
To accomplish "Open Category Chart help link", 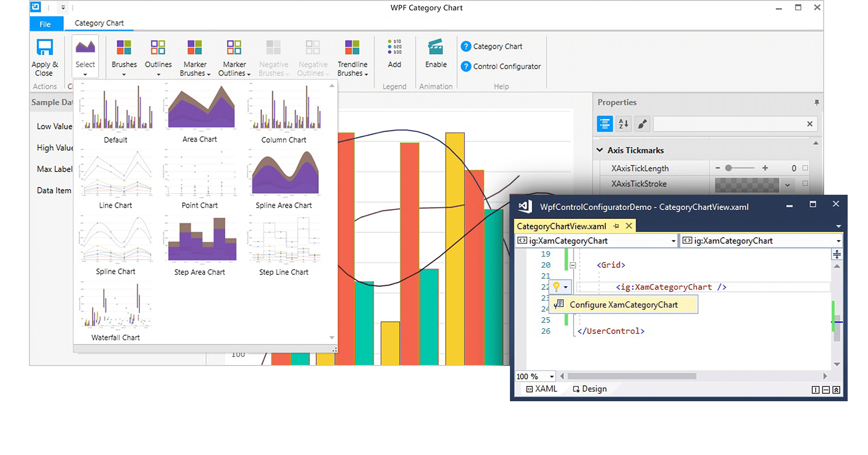I will (x=491, y=46).
